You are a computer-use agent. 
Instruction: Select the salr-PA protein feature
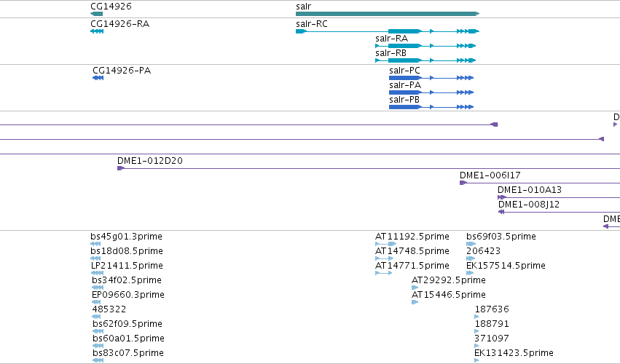point(431,92)
